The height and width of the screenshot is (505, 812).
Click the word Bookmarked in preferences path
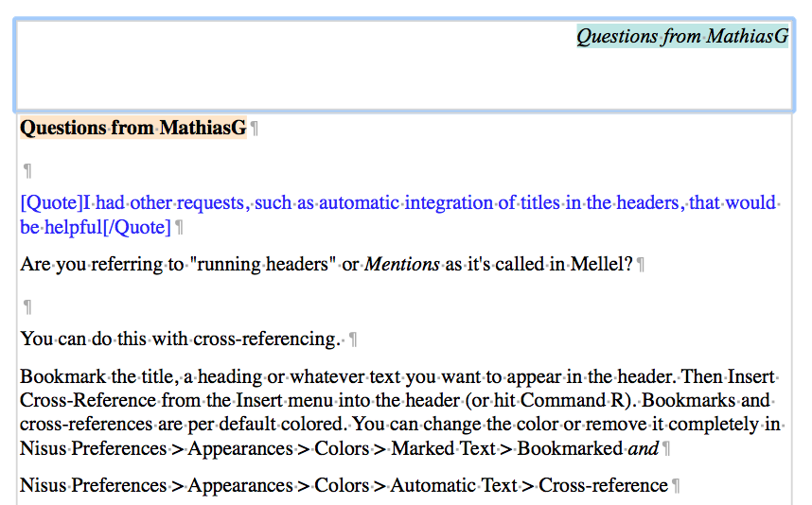tap(570, 448)
